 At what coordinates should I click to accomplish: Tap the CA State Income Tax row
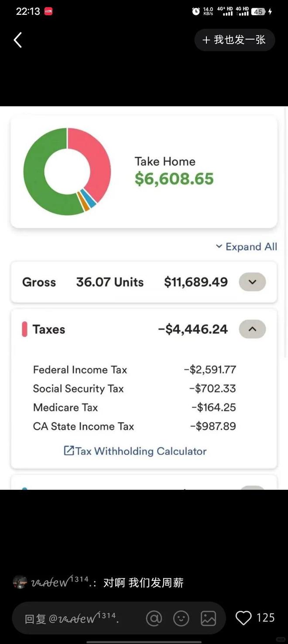134,426
